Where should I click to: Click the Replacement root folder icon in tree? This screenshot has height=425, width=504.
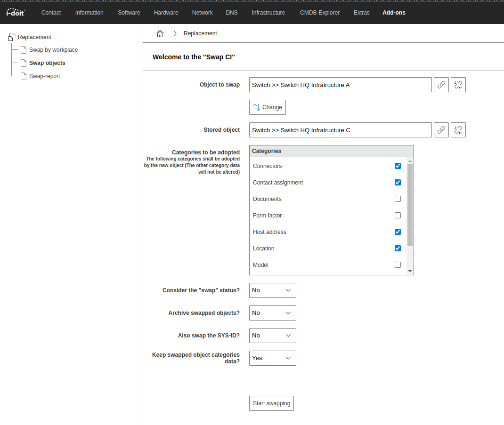(x=12, y=37)
